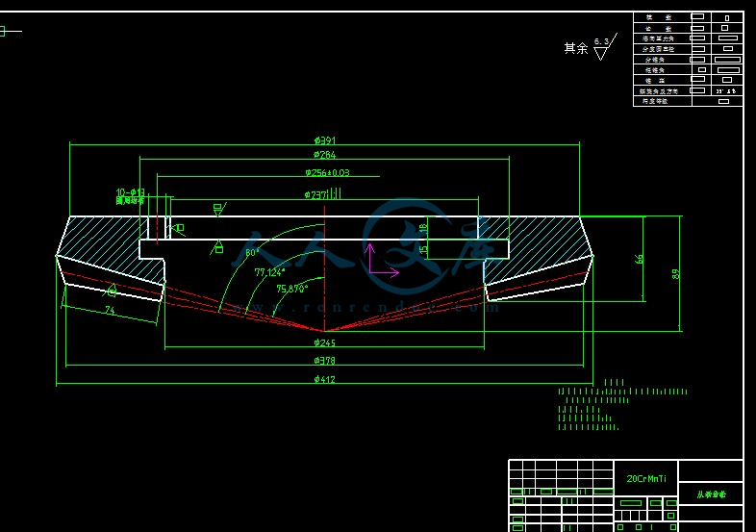Click the φ256±0.03 dimension text
Image resolution: width=756 pixels, height=532 pixels.
(327, 173)
